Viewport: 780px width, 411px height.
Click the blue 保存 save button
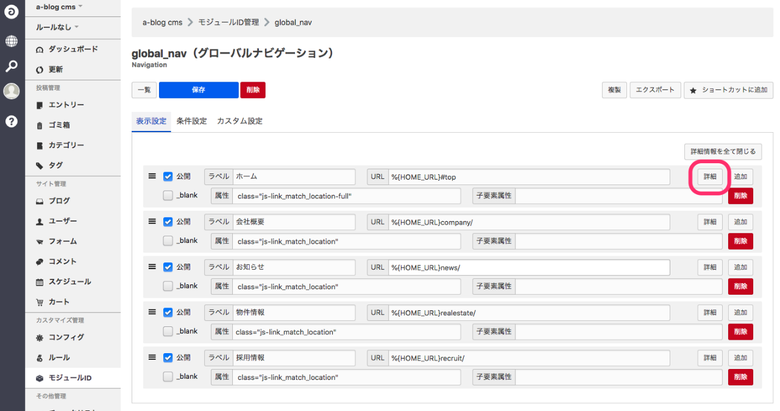pyautogui.click(x=198, y=90)
